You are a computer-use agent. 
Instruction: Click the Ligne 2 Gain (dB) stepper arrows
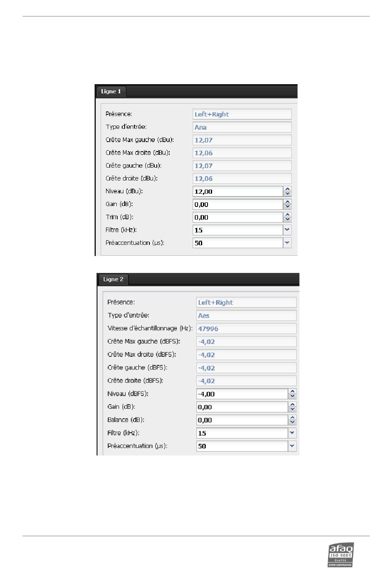click(x=293, y=407)
